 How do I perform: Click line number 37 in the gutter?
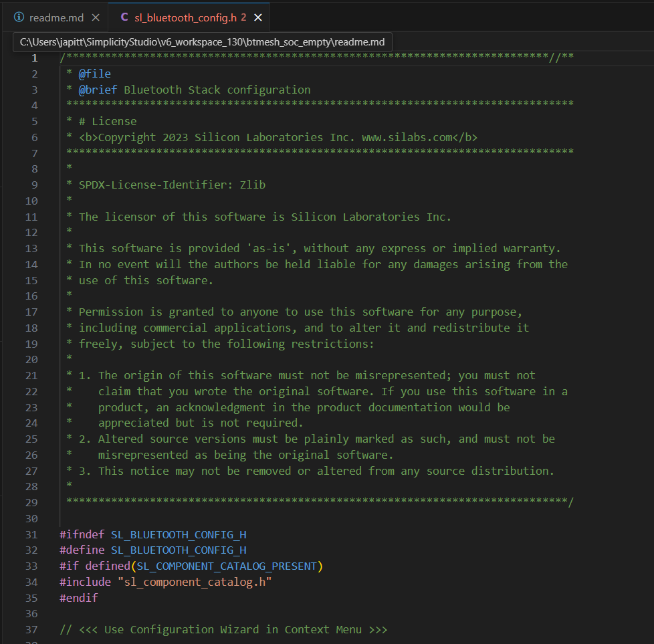coord(31,629)
